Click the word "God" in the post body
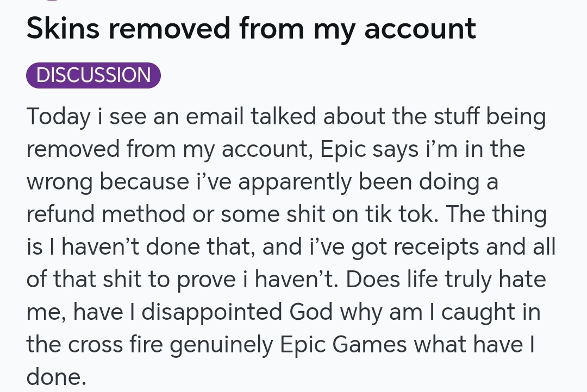Screen dimensions: 587x392 311,312
